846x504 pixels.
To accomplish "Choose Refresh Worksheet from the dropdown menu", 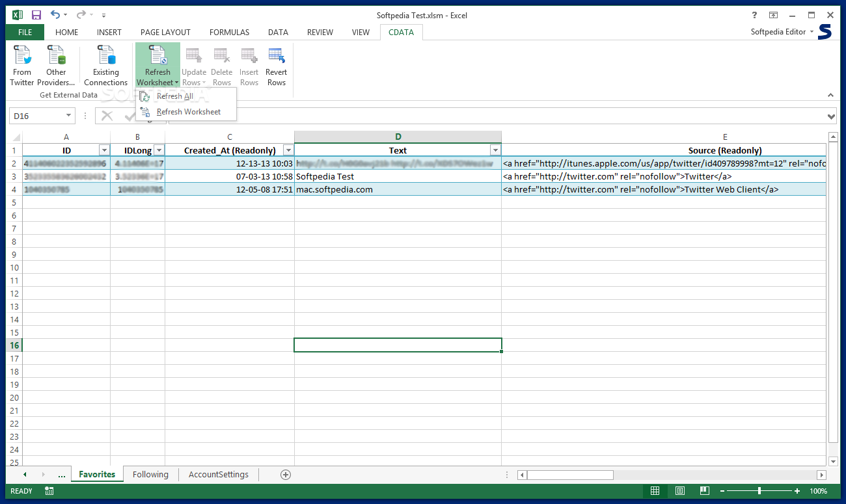I will [x=186, y=112].
